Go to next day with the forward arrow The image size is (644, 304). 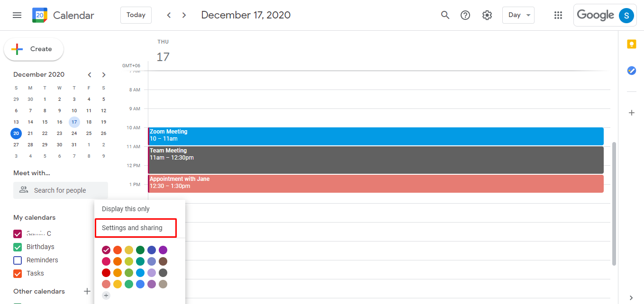[184, 15]
